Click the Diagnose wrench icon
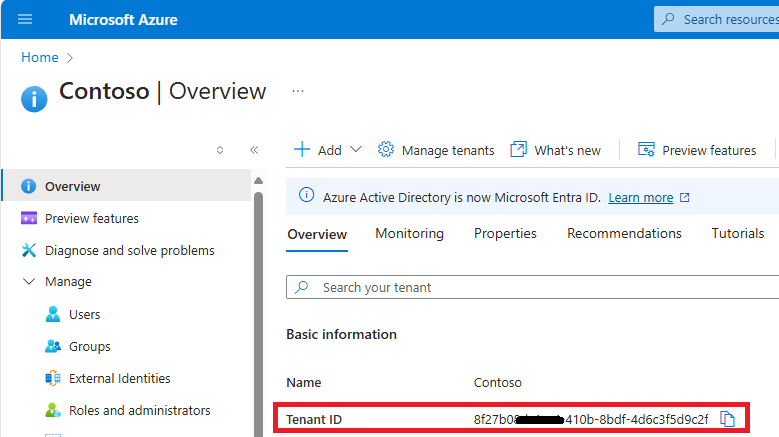 pos(29,250)
